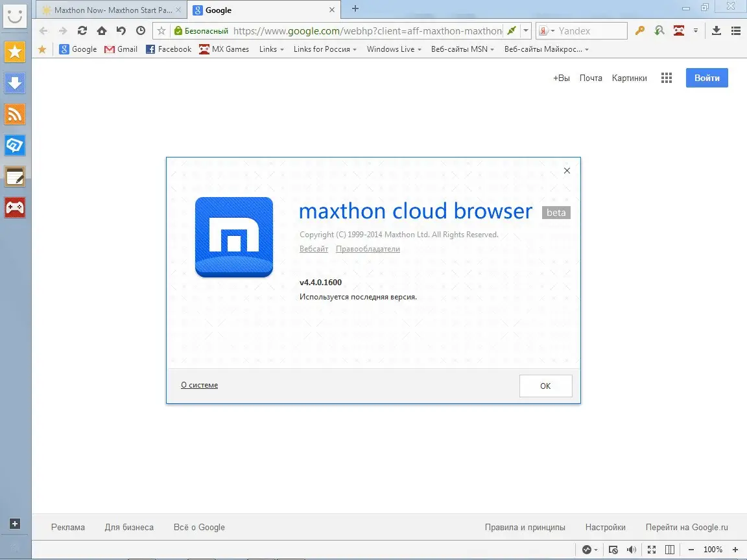Go to the home page
This screenshot has width=747, height=560.
tap(101, 30)
